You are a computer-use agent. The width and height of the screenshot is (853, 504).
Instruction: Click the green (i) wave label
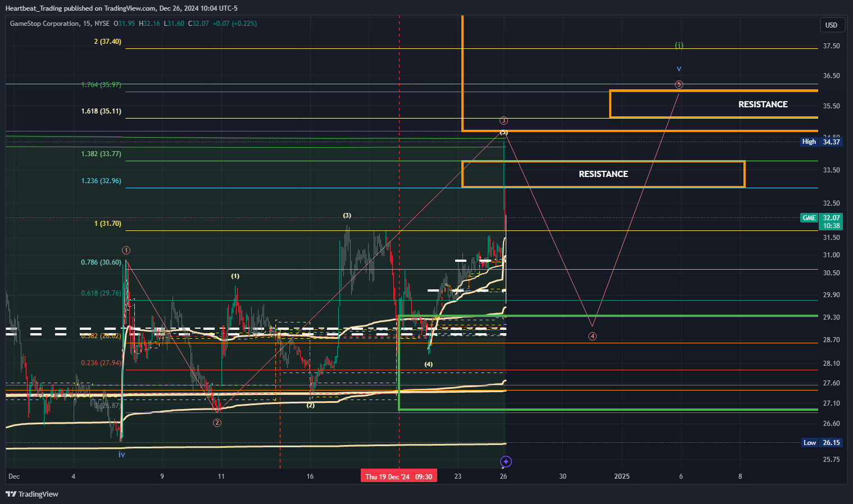click(679, 45)
